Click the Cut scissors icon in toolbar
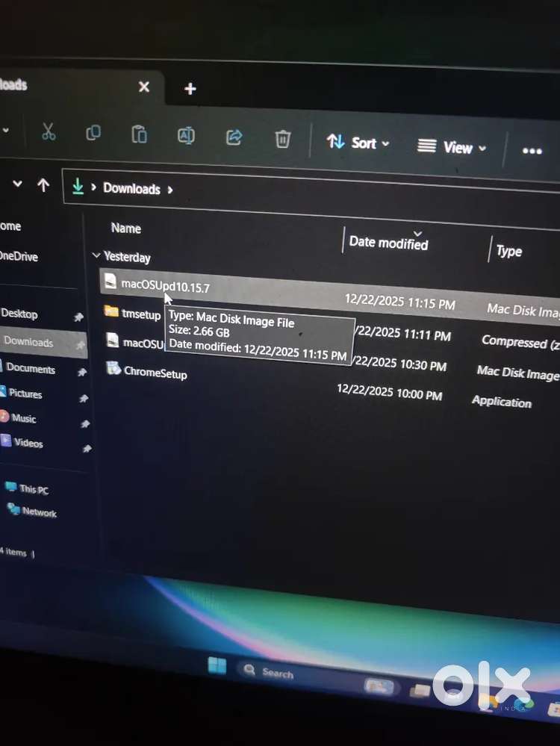 point(49,132)
